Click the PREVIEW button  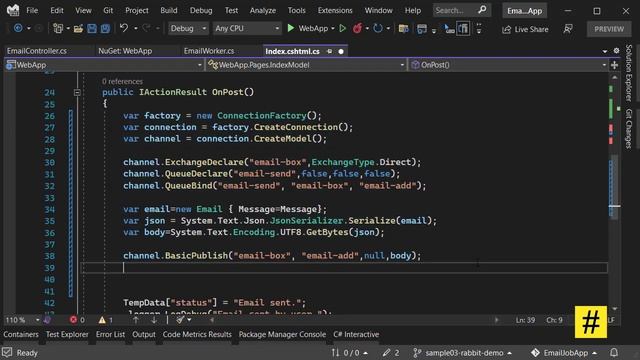tap(609, 29)
